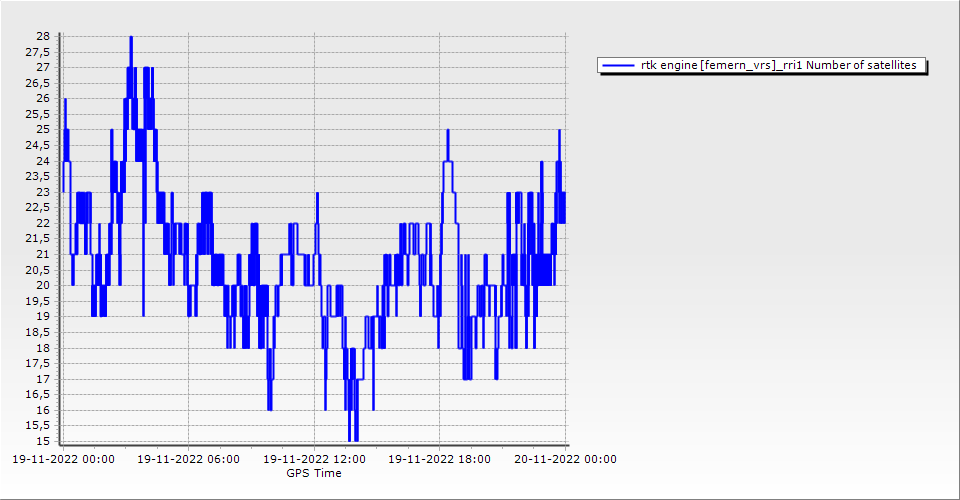Select the 19-11-2022 00:00 x-axis label
The width and height of the screenshot is (960, 500).
point(62,460)
